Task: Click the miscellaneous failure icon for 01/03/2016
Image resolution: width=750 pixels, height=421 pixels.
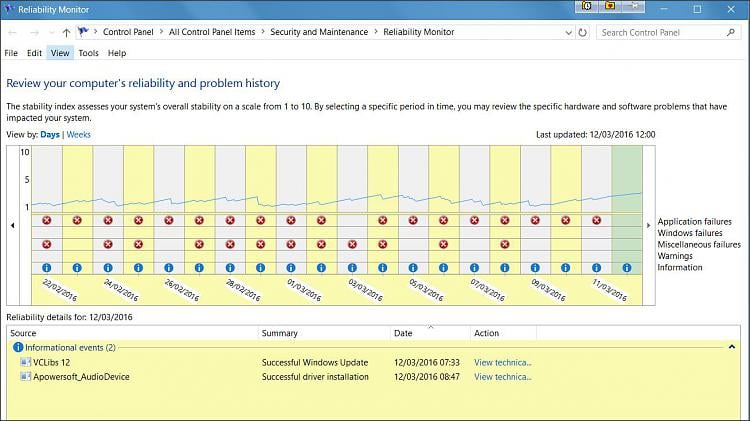Action: click(291, 244)
